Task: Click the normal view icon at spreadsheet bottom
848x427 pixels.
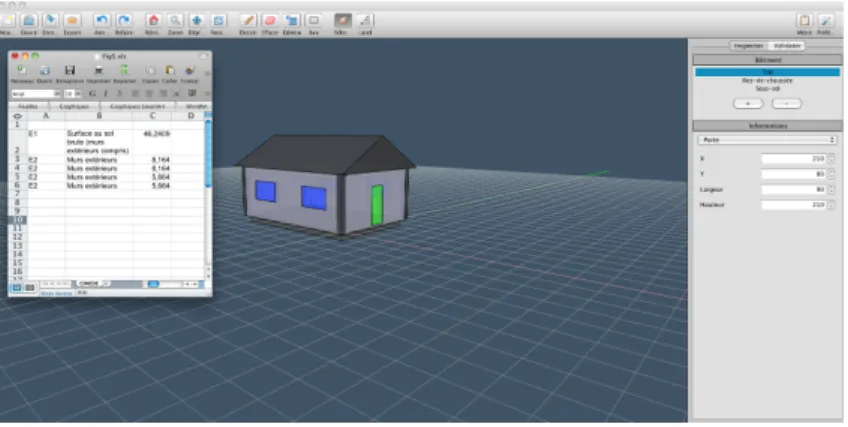Action: pos(17,288)
